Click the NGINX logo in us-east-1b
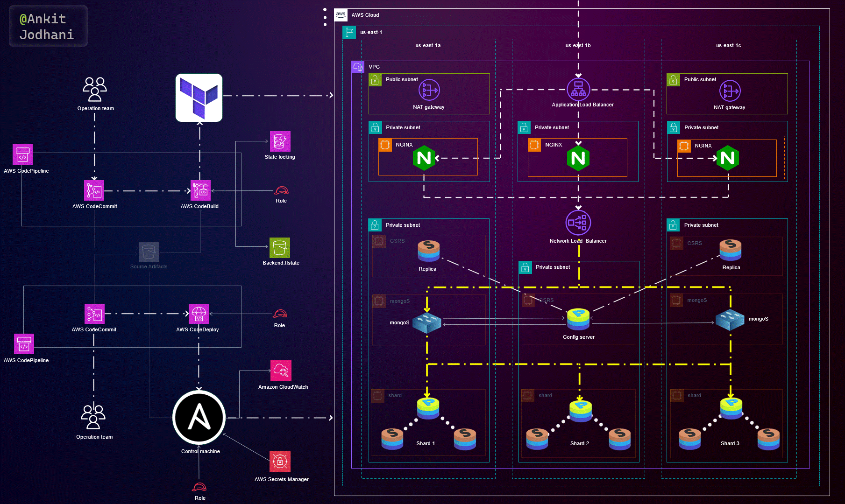The width and height of the screenshot is (845, 504). pos(578,159)
